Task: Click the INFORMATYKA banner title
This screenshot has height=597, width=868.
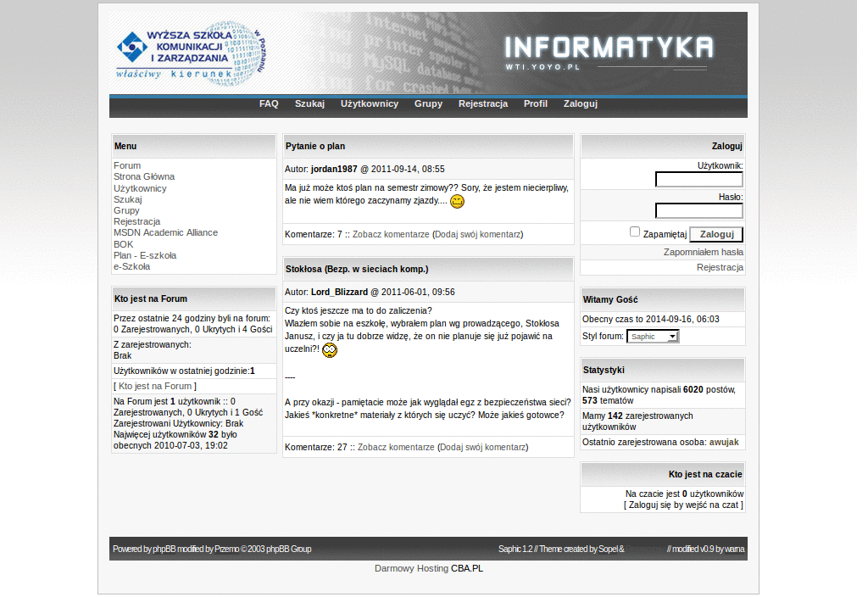Action: pyautogui.click(x=609, y=47)
